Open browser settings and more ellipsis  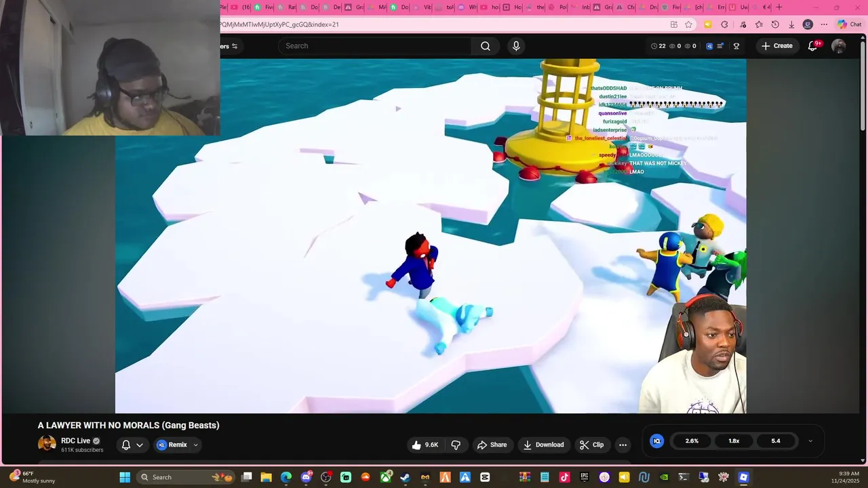tap(824, 24)
